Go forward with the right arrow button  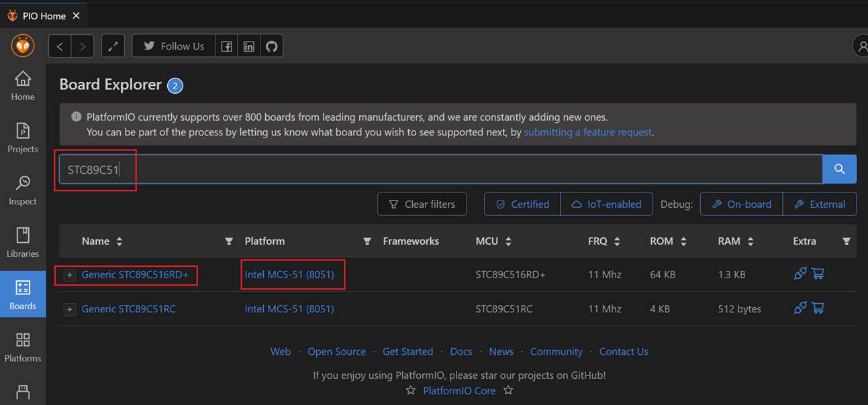click(x=83, y=46)
